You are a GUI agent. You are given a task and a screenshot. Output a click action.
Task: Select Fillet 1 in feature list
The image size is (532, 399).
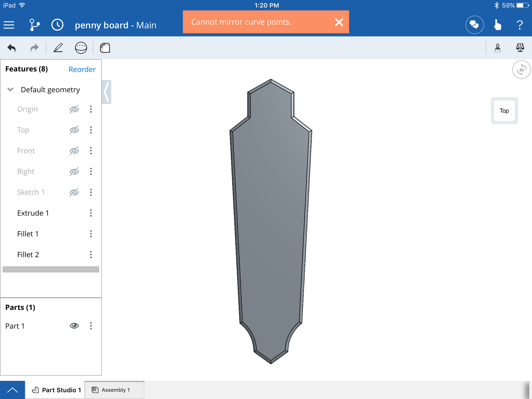coord(28,234)
